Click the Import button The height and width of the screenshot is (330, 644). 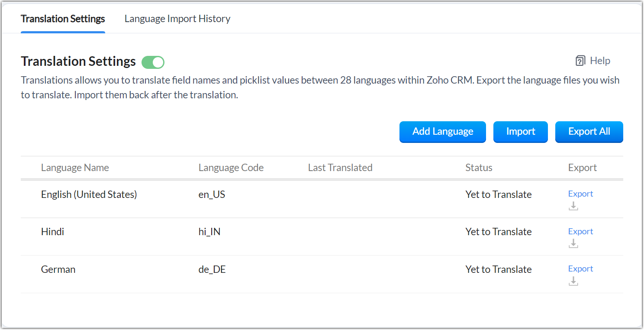pos(521,132)
